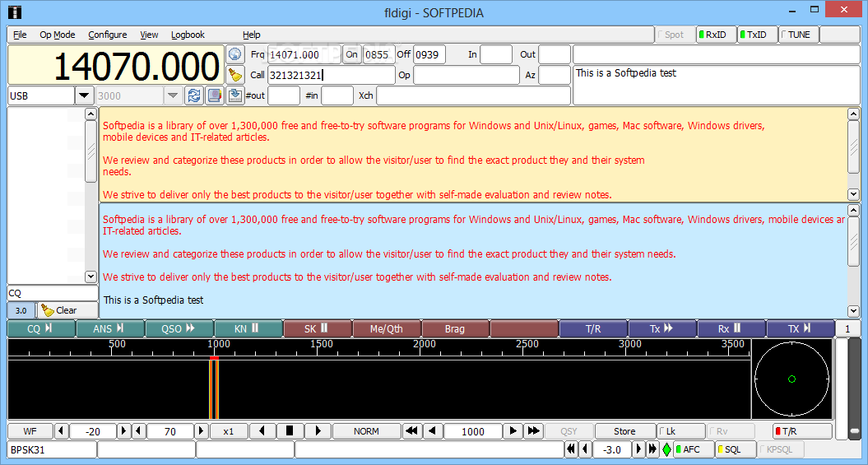Enable the TUNE toggle
868x465 pixels.
click(798, 35)
